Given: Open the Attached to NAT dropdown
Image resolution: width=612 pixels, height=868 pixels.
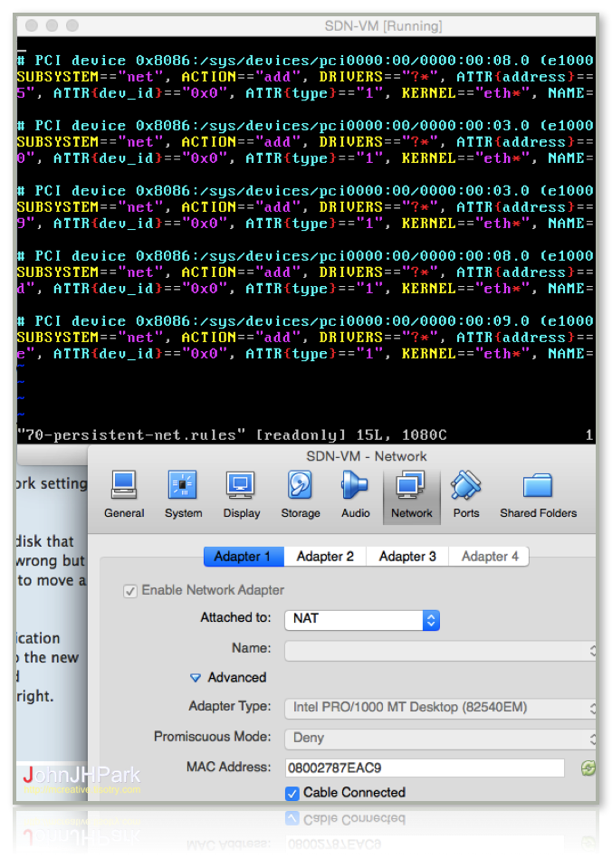Looking at the screenshot, I should (x=362, y=620).
